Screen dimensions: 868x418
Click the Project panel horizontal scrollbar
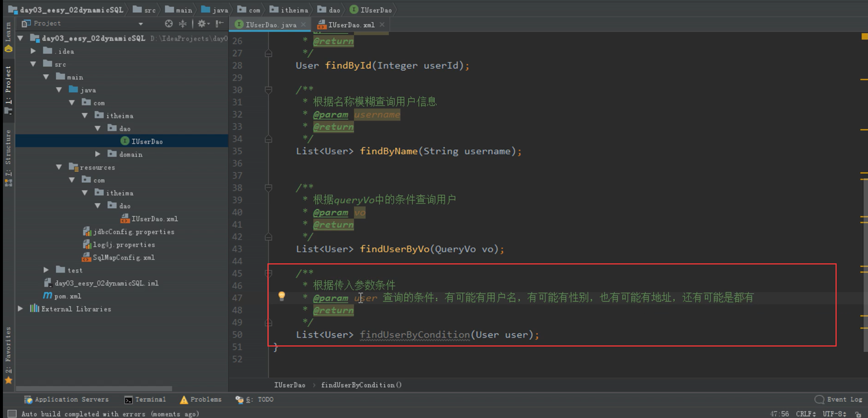(94, 388)
